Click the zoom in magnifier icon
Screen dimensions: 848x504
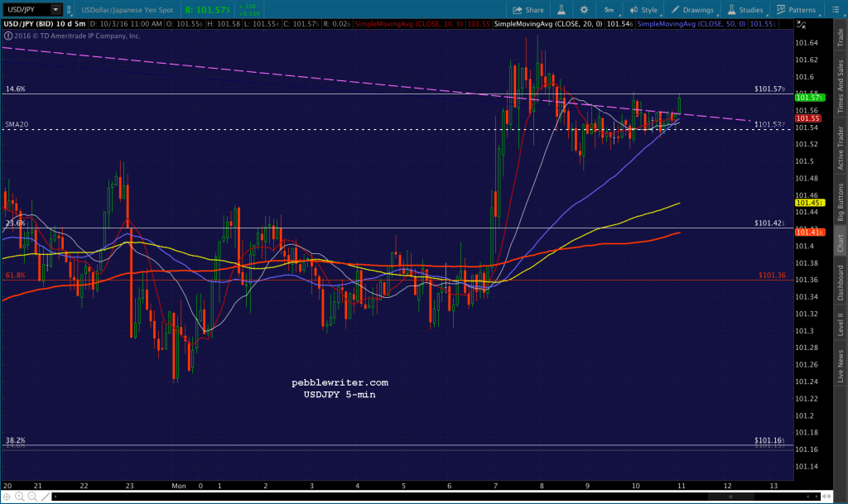(x=20, y=496)
